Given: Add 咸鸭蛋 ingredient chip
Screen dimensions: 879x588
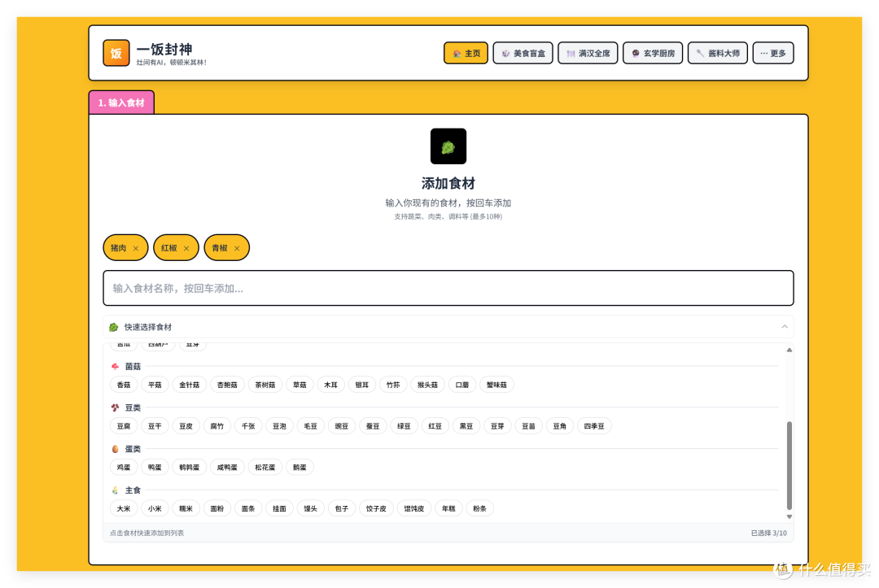Looking at the screenshot, I should [x=227, y=467].
